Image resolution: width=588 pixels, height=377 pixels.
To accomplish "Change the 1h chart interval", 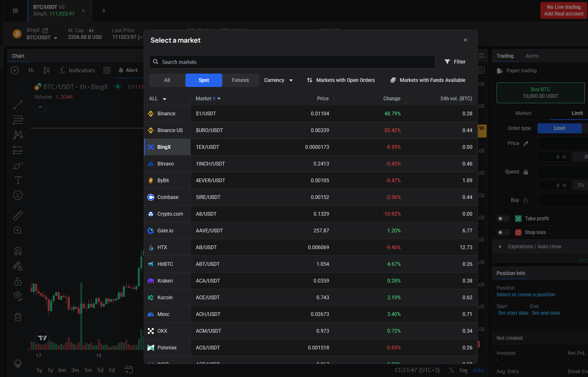I will tap(31, 70).
